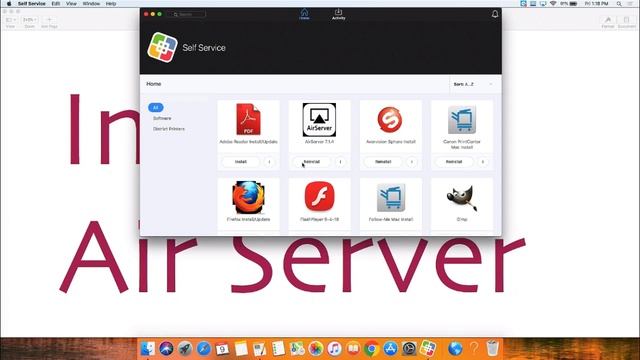Expand the Sort A-Z dropdown

coord(473,84)
